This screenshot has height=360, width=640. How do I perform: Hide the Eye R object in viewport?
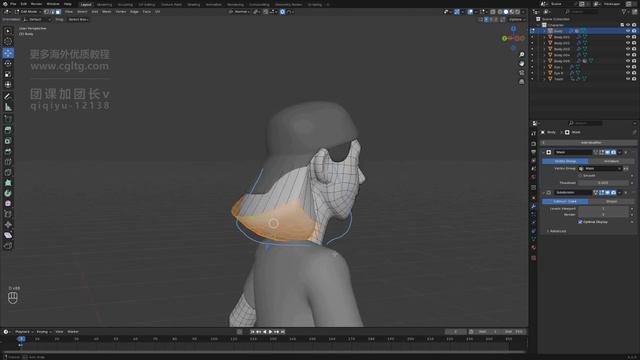tap(628, 73)
